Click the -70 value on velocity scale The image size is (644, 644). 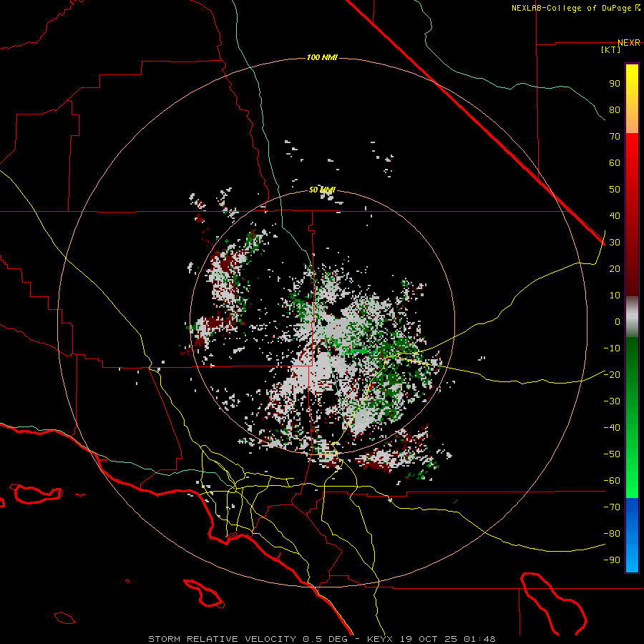click(612, 507)
